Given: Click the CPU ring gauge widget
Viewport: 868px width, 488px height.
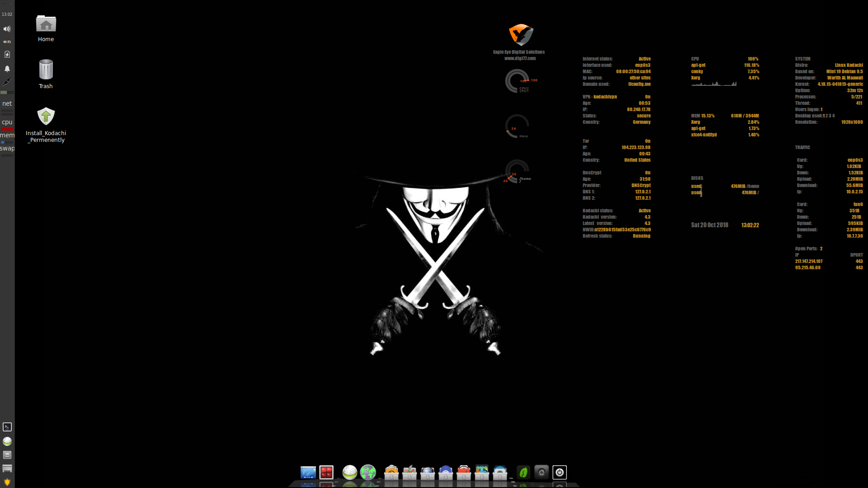Looking at the screenshot, I should pyautogui.click(x=517, y=81).
